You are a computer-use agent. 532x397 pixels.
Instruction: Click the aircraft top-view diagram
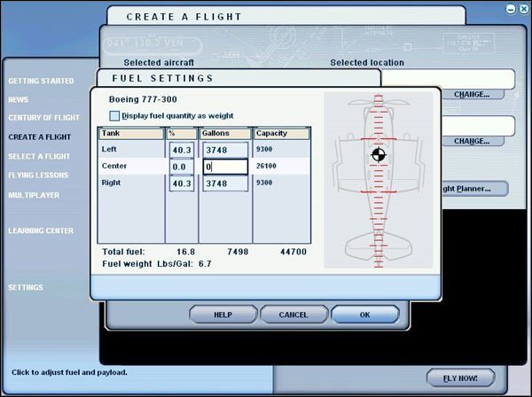[379, 180]
